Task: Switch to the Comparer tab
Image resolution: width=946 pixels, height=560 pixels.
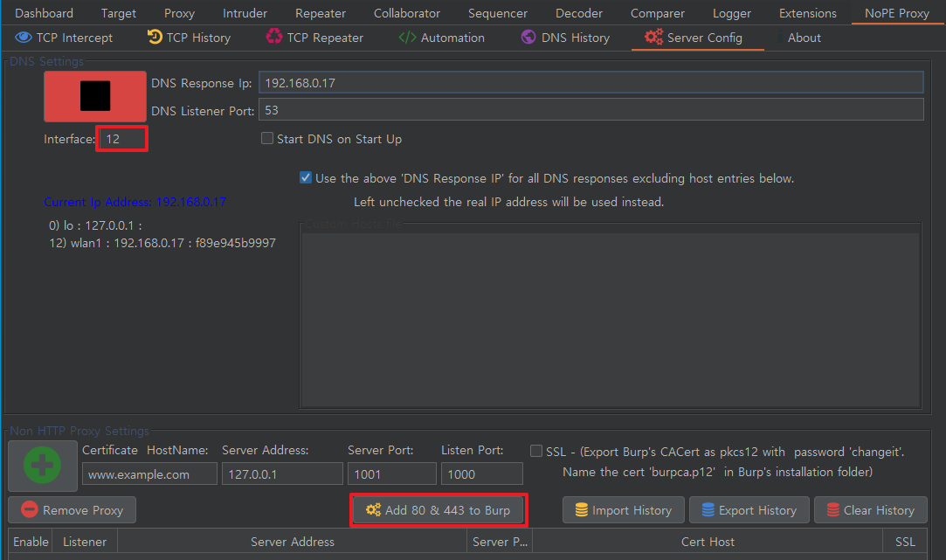Action: 658,13
